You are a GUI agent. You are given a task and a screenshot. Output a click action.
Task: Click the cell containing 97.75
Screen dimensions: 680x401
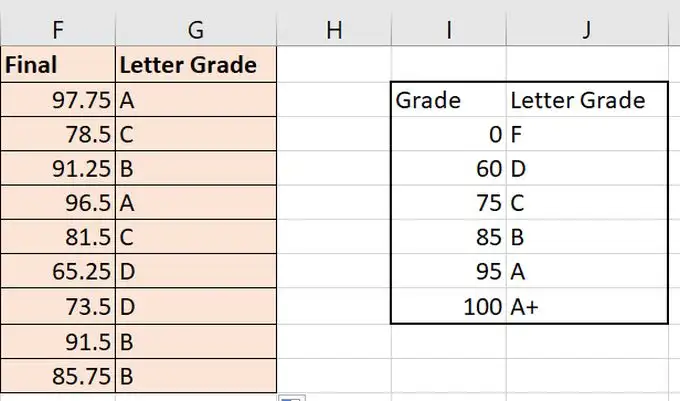click(x=58, y=100)
